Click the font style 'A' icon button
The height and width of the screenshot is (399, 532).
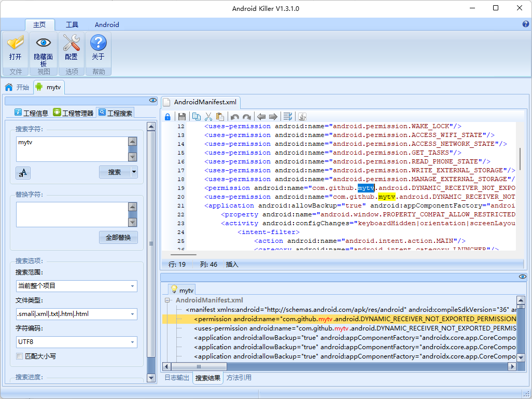coord(23,173)
